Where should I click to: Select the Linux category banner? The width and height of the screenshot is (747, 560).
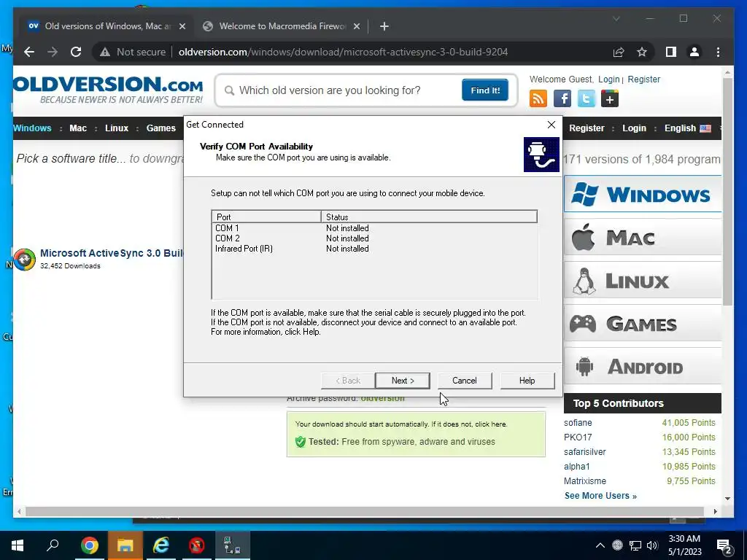[x=643, y=281]
